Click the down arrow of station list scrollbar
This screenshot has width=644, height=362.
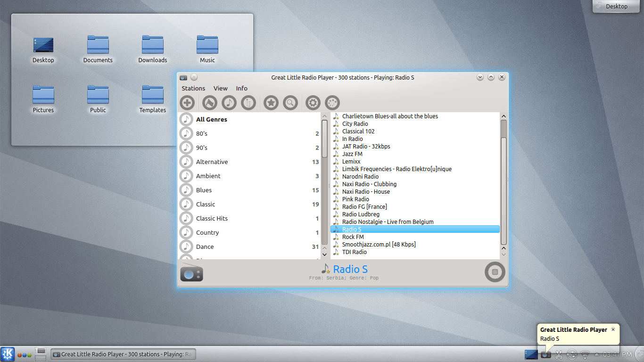[504, 248]
